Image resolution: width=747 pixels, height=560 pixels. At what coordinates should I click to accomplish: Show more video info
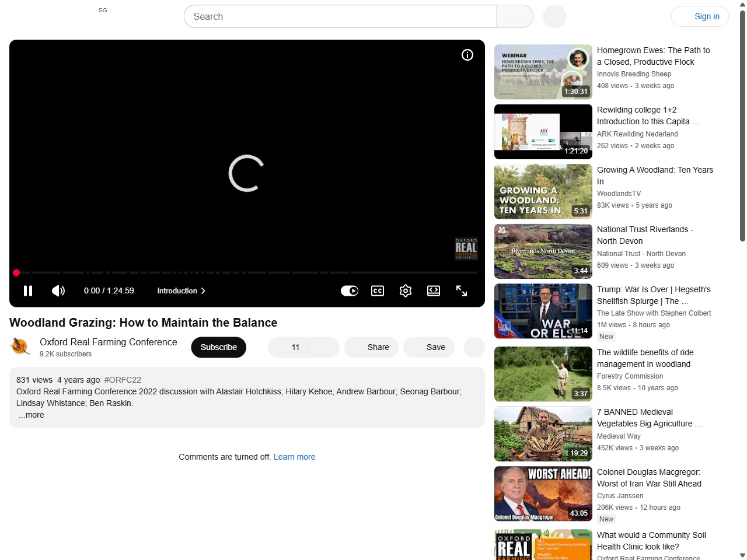[467, 54]
